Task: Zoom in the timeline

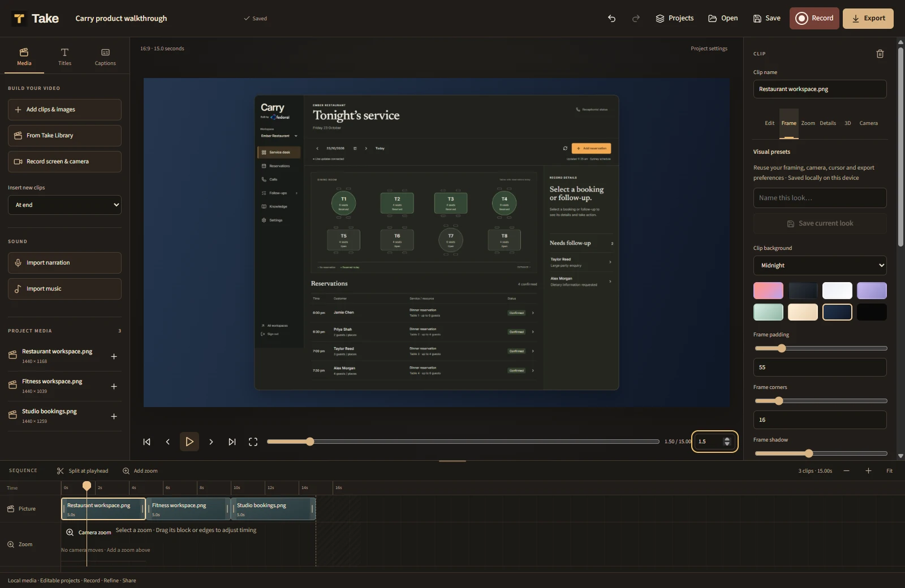Action: click(868, 471)
